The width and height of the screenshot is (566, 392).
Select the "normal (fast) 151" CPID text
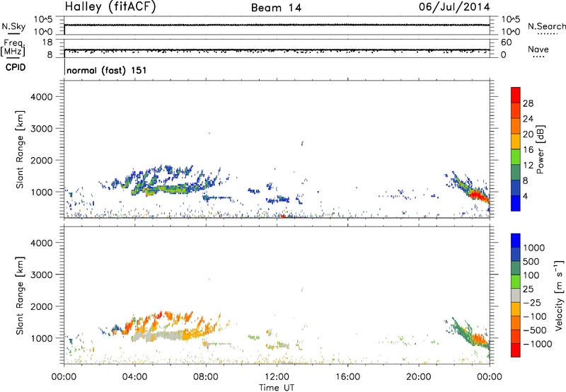pyautogui.click(x=107, y=70)
